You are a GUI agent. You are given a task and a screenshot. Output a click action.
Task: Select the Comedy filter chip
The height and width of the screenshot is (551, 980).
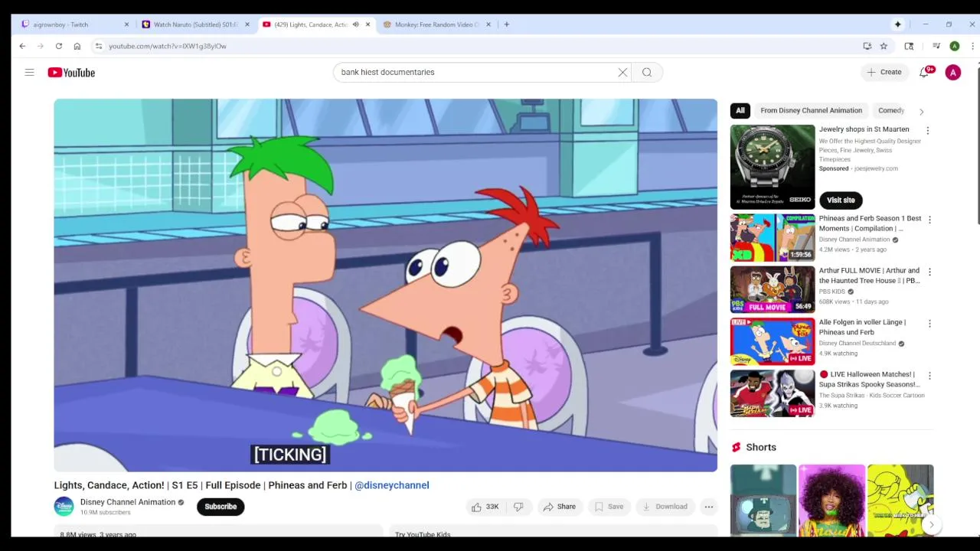pyautogui.click(x=891, y=110)
